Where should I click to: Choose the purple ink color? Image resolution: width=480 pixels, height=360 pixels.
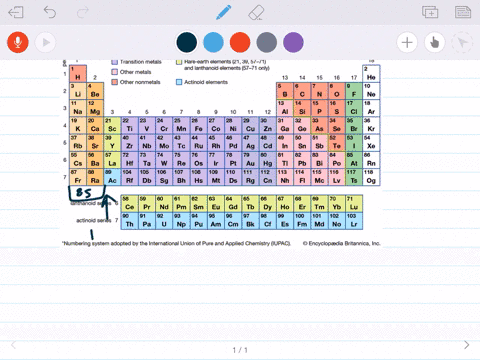tap(293, 42)
